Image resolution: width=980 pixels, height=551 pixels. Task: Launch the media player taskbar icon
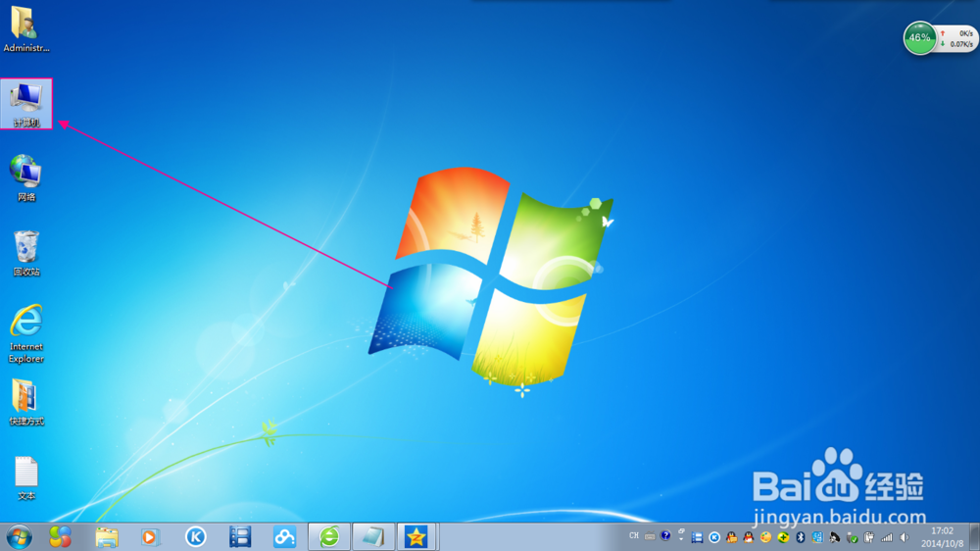click(150, 537)
